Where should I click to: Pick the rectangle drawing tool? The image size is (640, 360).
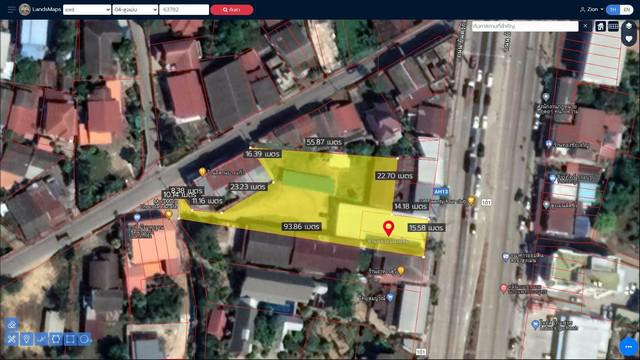coord(70,339)
